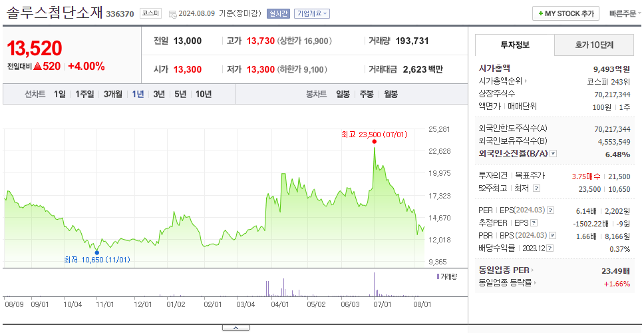Switch to the 호가 10단계 tab
This screenshot has height=333, width=644.
click(x=594, y=45)
